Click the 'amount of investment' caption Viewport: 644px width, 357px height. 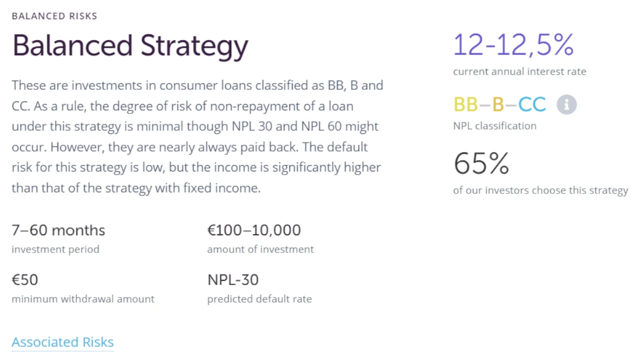(x=260, y=249)
